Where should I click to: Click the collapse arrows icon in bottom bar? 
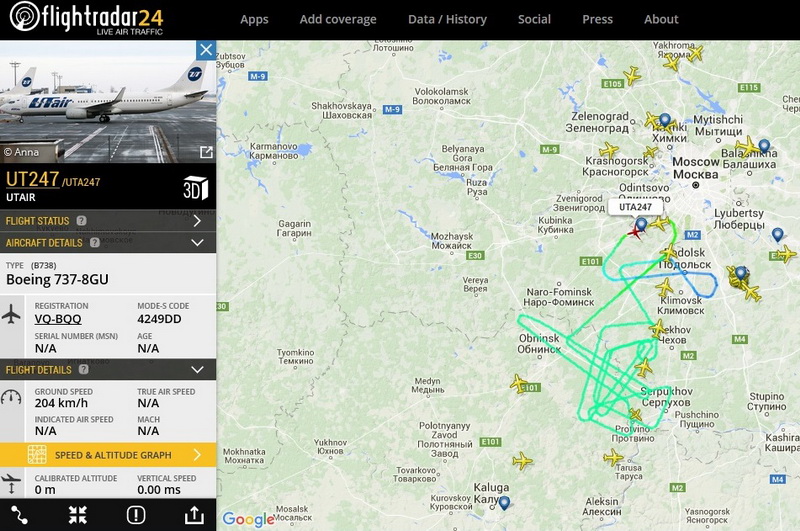78,515
